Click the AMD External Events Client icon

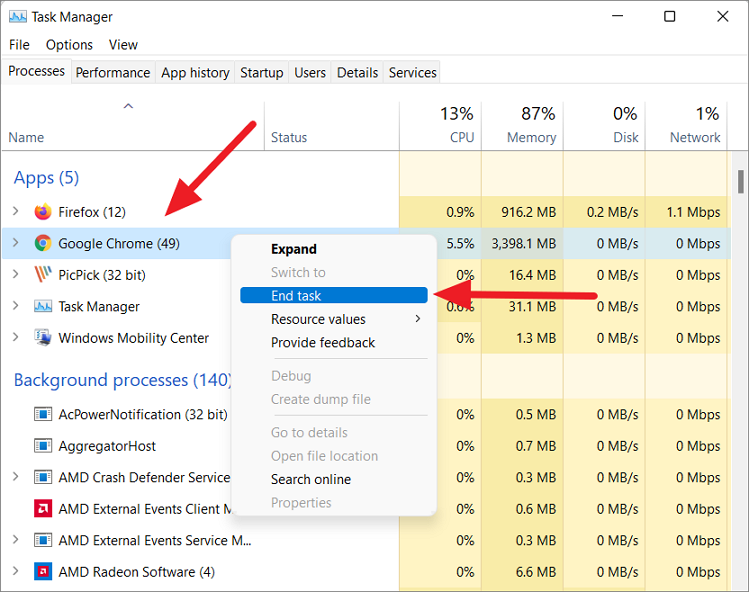pos(43,509)
